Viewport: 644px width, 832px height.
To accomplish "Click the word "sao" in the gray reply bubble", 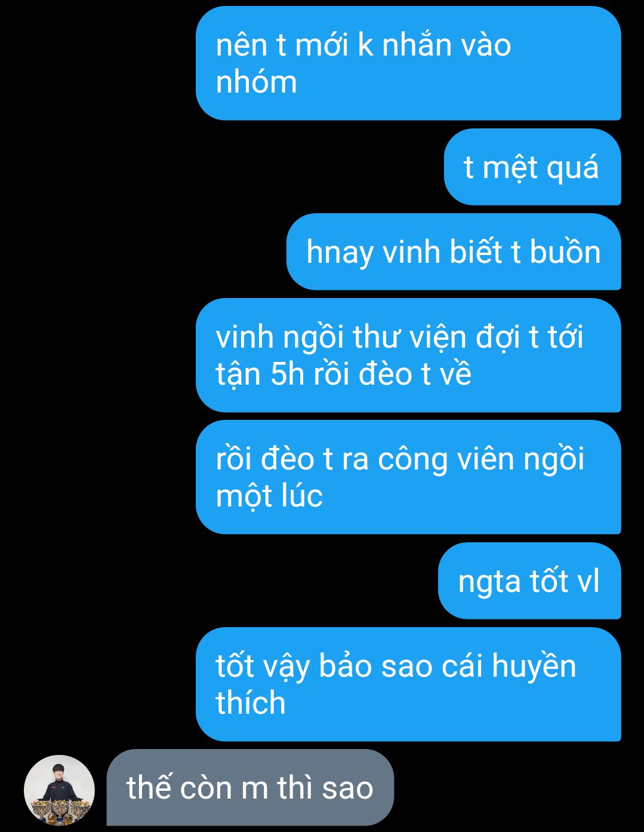I will tap(347, 788).
